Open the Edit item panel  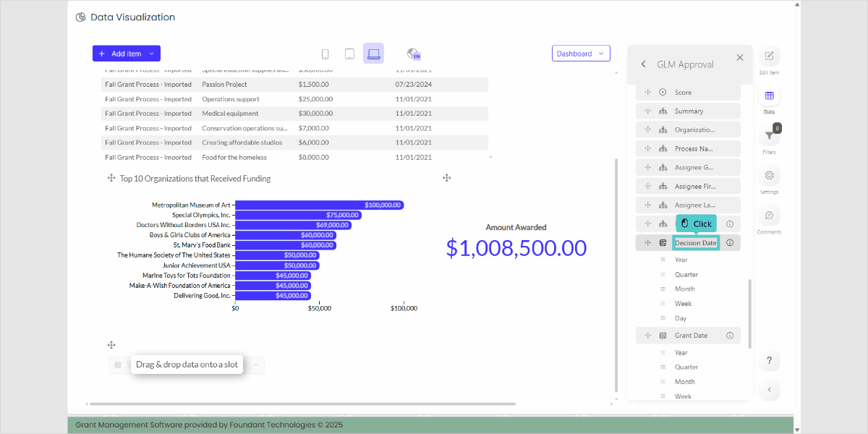click(769, 56)
